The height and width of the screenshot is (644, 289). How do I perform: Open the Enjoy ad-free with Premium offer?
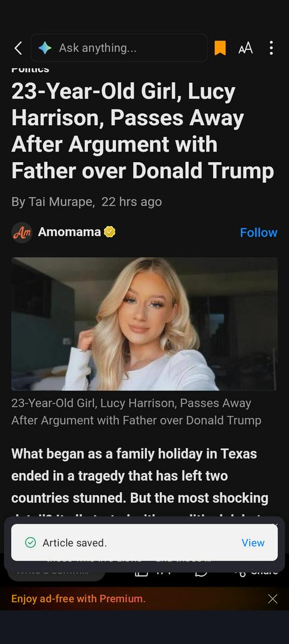(x=78, y=599)
